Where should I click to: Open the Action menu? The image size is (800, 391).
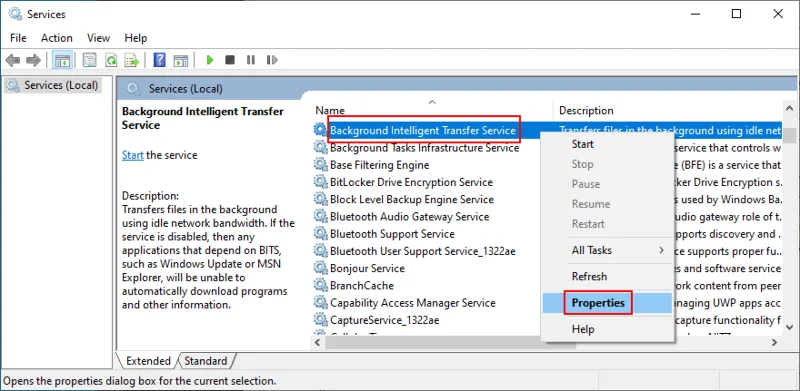(57, 38)
